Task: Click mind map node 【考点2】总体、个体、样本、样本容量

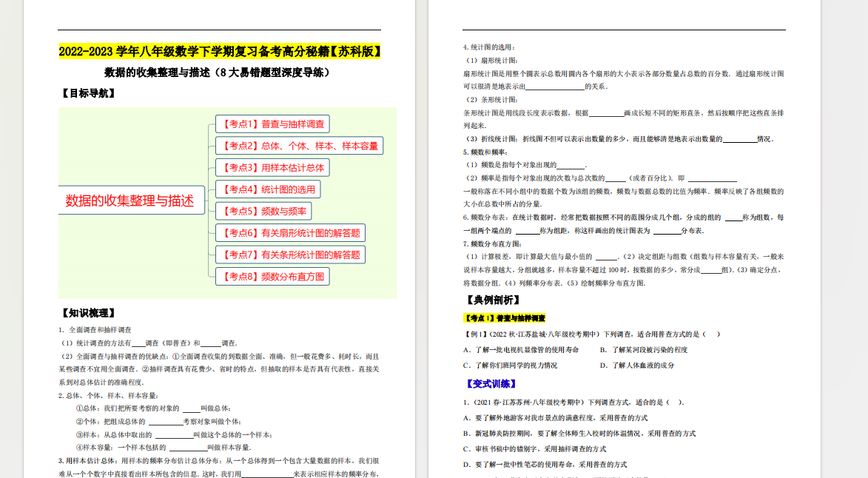Action: point(299,146)
